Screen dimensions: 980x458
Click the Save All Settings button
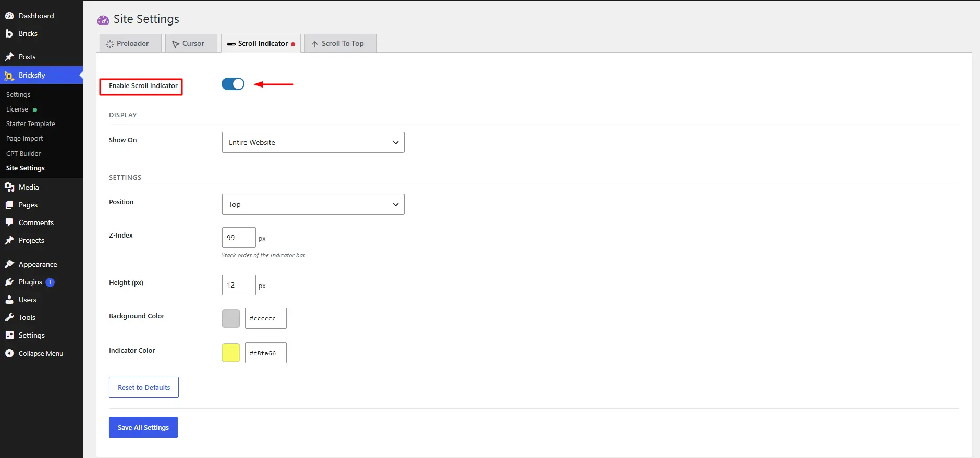(x=143, y=427)
